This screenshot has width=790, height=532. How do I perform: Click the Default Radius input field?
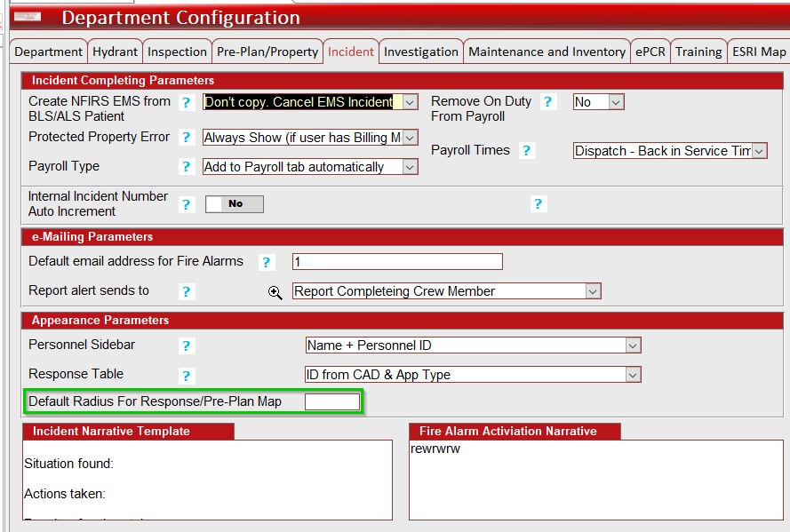(x=332, y=402)
